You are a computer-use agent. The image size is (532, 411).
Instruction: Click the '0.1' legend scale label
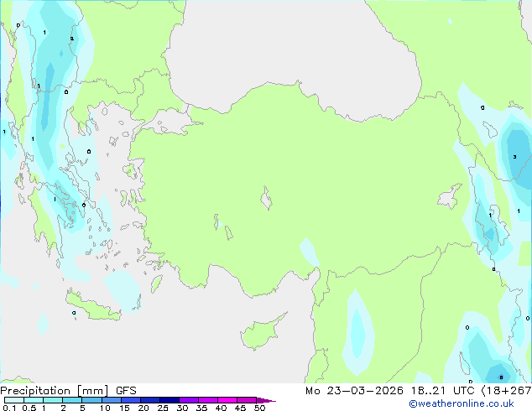(x=9, y=408)
